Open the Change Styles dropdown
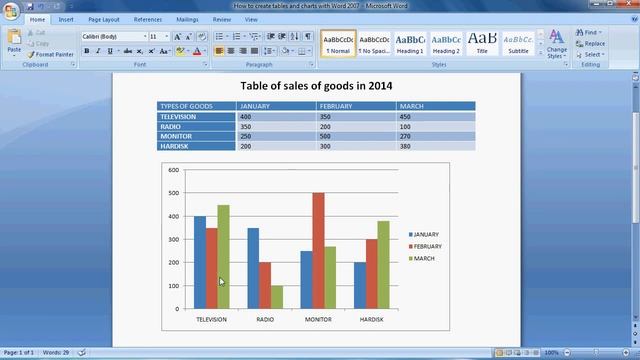640x360 pixels. (556, 44)
